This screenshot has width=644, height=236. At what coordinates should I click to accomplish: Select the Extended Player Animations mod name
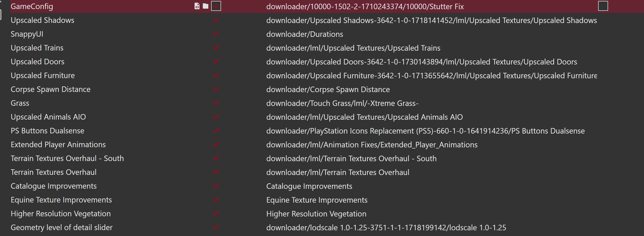point(58,144)
